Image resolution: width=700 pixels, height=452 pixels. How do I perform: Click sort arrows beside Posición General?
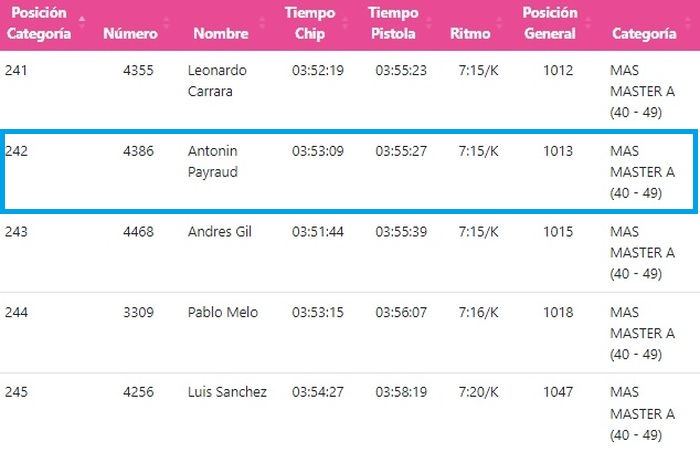point(586,23)
